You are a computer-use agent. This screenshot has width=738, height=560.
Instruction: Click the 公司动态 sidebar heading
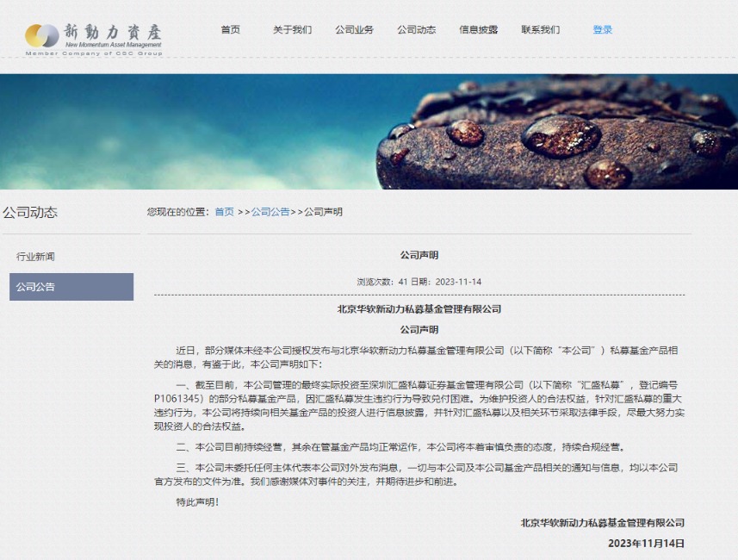coord(30,213)
